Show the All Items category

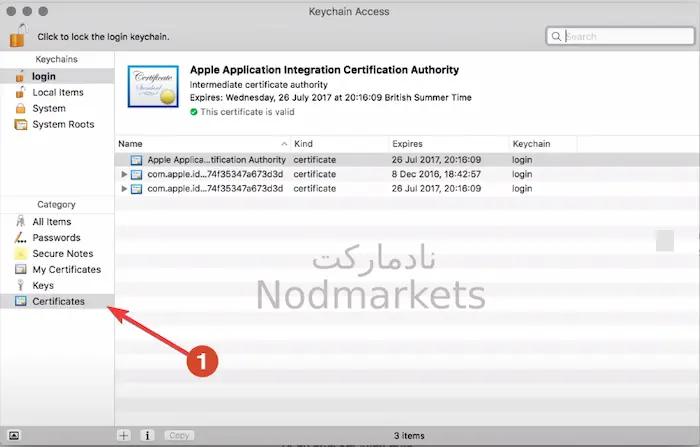click(x=57, y=222)
